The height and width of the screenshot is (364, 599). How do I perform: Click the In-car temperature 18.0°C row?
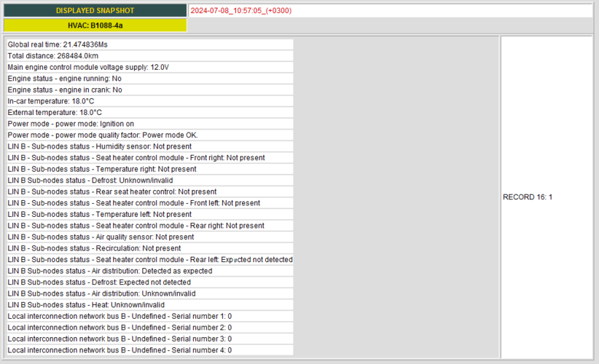point(150,101)
